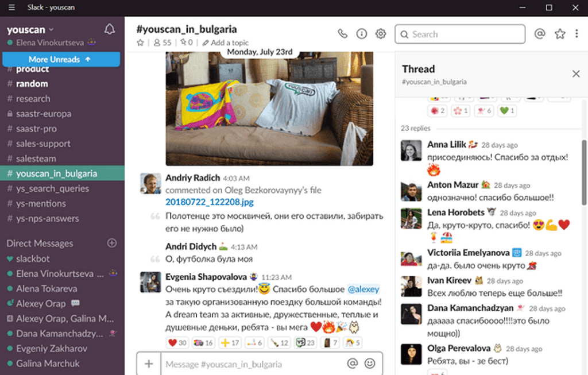Image resolution: width=588 pixels, height=375 pixels.
Task: Open the hamburger menu in title bar
Action: tap(11, 7)
